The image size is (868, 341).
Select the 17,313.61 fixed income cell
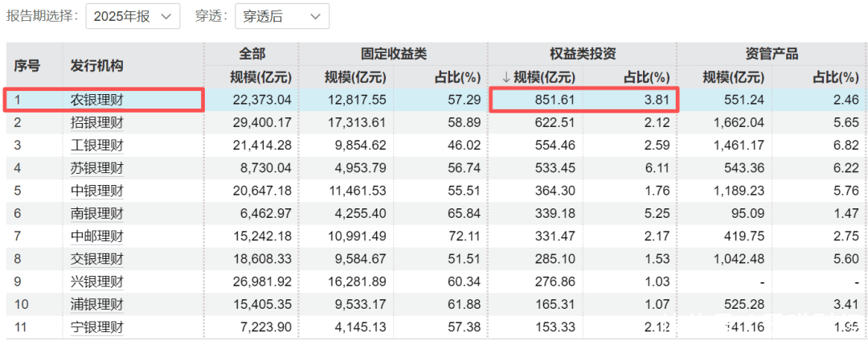pos(357,123)
